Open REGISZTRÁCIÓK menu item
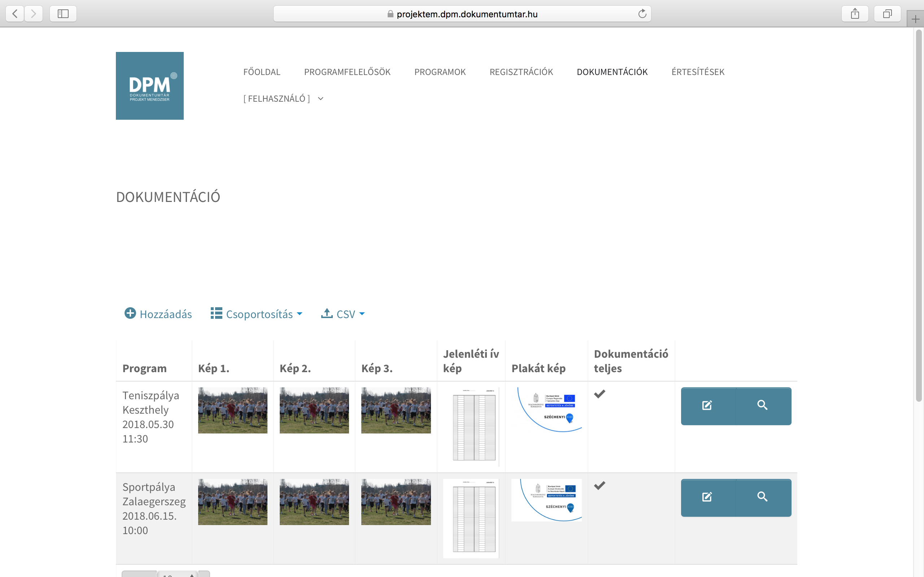The image size is (924, 577). pos(521,72)
